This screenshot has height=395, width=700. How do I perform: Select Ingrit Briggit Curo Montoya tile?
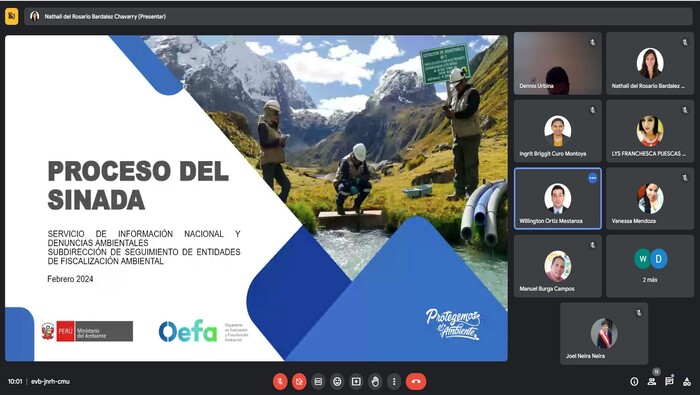point(558,131)
